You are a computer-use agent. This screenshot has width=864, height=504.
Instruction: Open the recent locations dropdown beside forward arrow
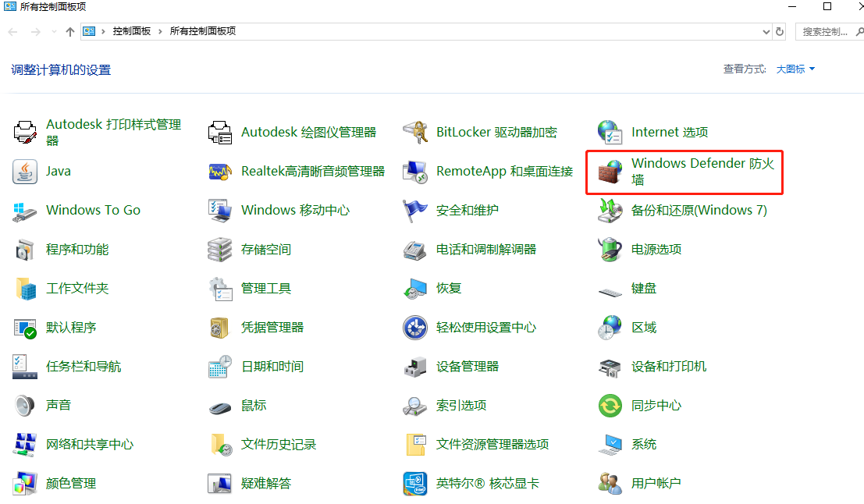pyautogui.click(x=54, y=32)
